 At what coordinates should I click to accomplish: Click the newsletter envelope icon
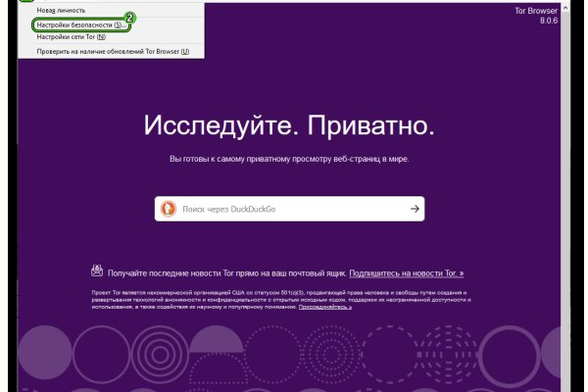point(96,270)
